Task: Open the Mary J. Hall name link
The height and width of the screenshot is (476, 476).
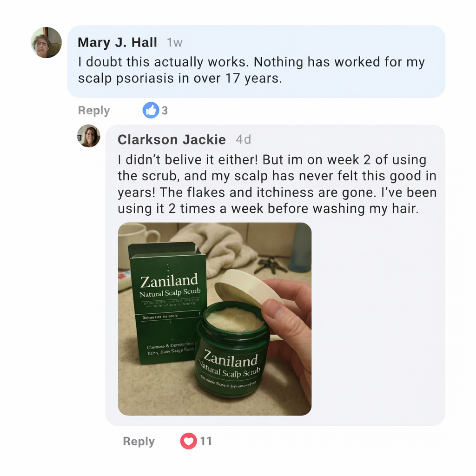Action: [x=118, y=42]
